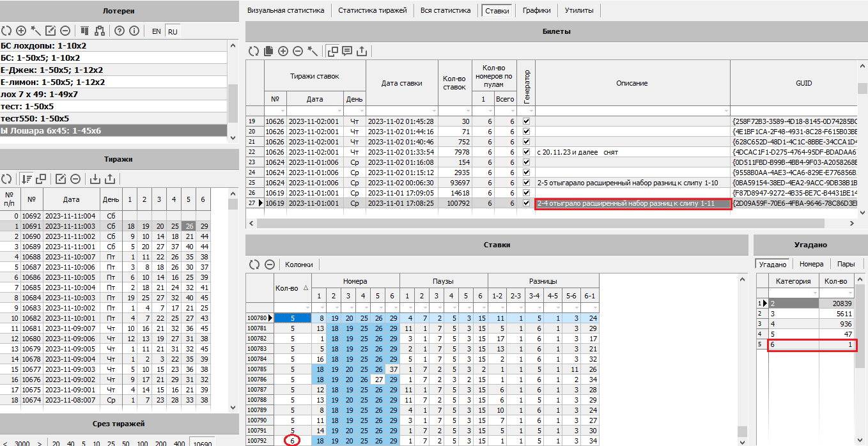Toggle sort order button in Тиражи toolbar

(x=27, y=179)
